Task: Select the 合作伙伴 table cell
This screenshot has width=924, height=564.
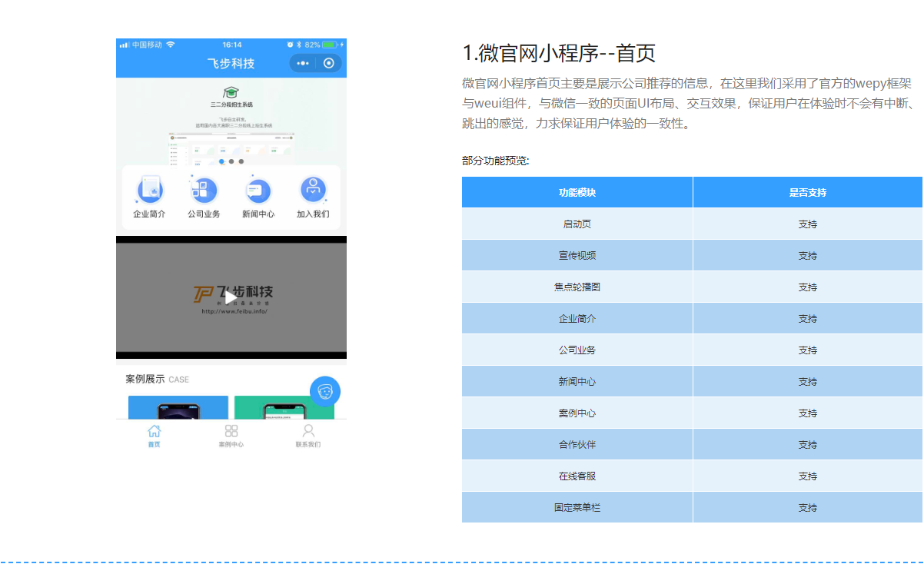Action: [577, 445]
